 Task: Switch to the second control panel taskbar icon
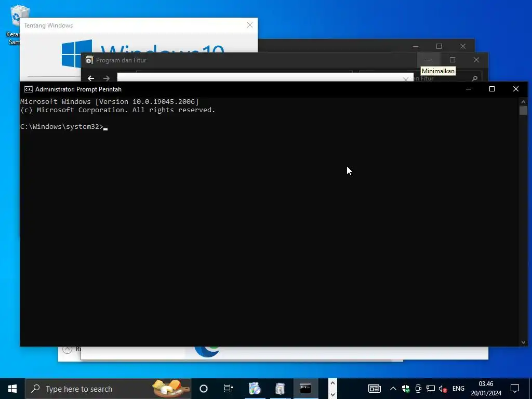(280, 389)
